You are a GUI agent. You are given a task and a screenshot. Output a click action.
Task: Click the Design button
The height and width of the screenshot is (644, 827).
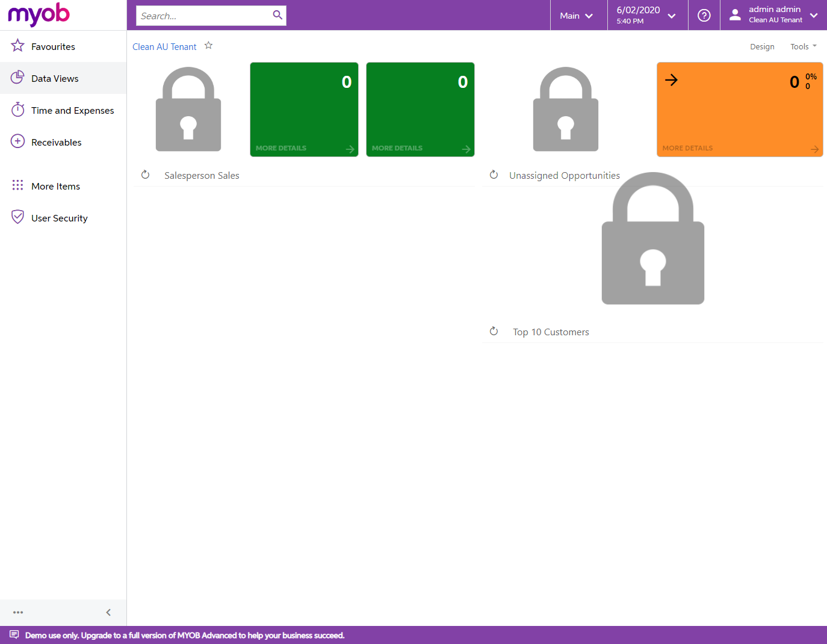click(x=762, y=46)
